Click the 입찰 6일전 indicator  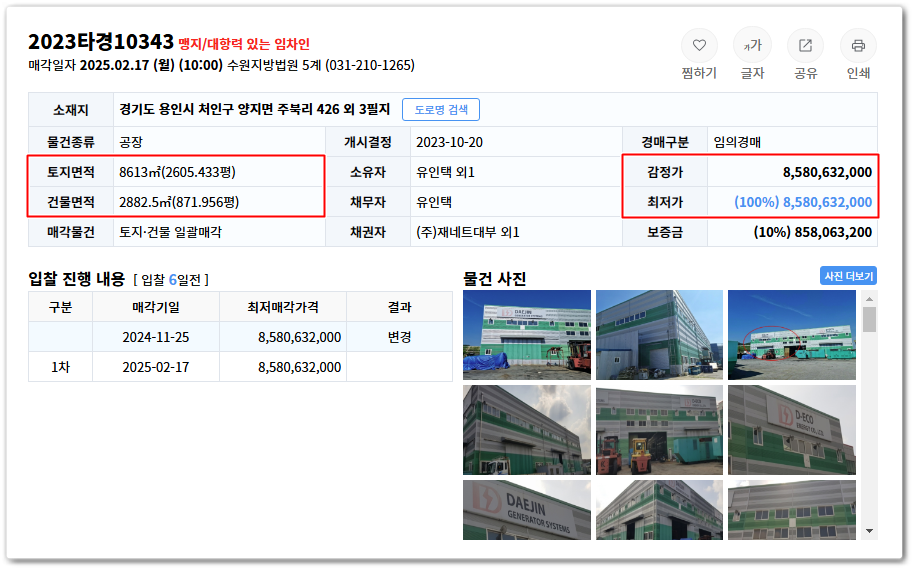(171, 280)
